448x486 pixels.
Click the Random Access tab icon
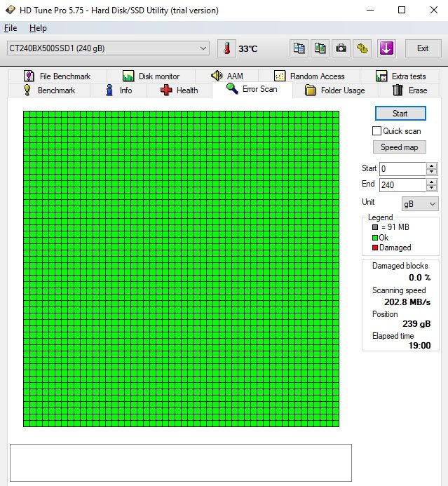click(x=280, y=76)
